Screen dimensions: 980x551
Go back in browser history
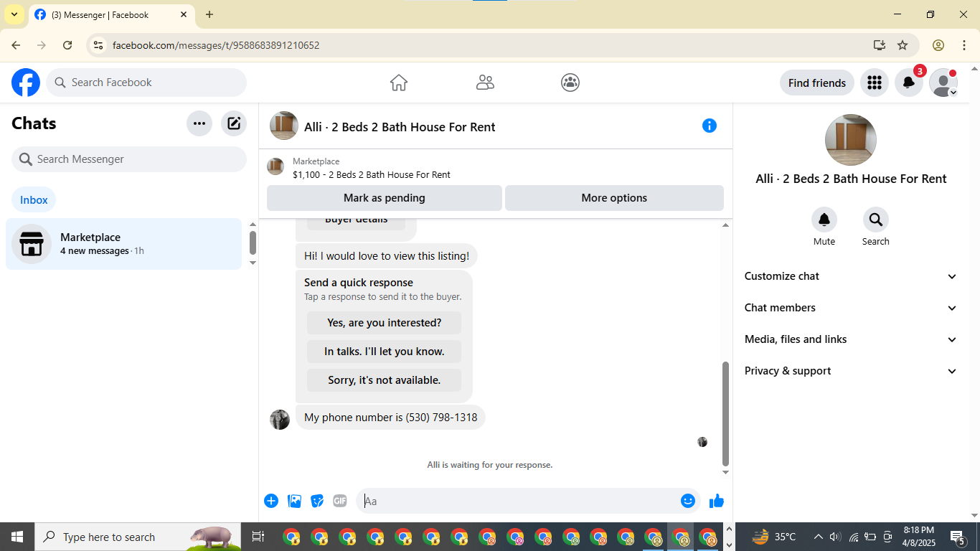click(x=16, y=45)
